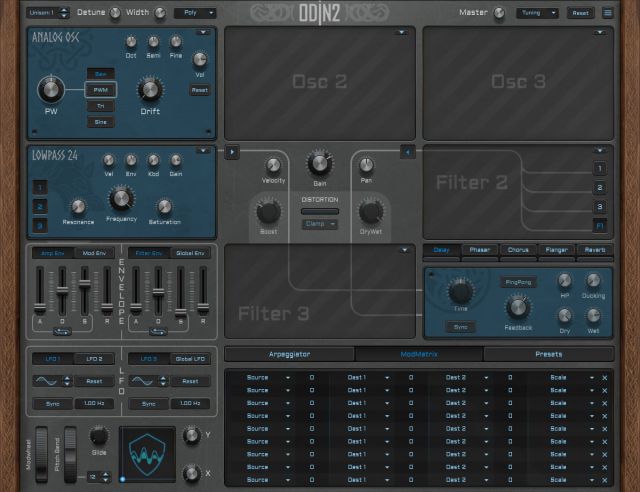The image size is (640, 492).
Task: Open the Filter 3 type dropdown arrow
Action: [x=404, y=250]
